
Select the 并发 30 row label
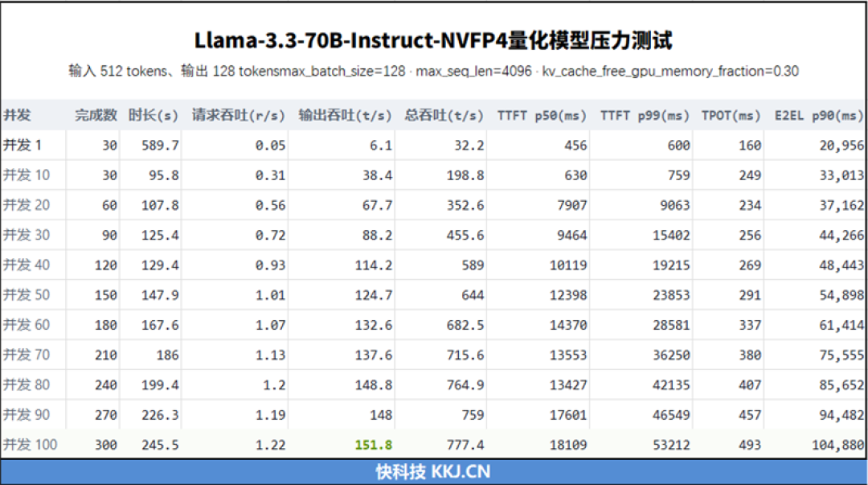pos(26,235)
